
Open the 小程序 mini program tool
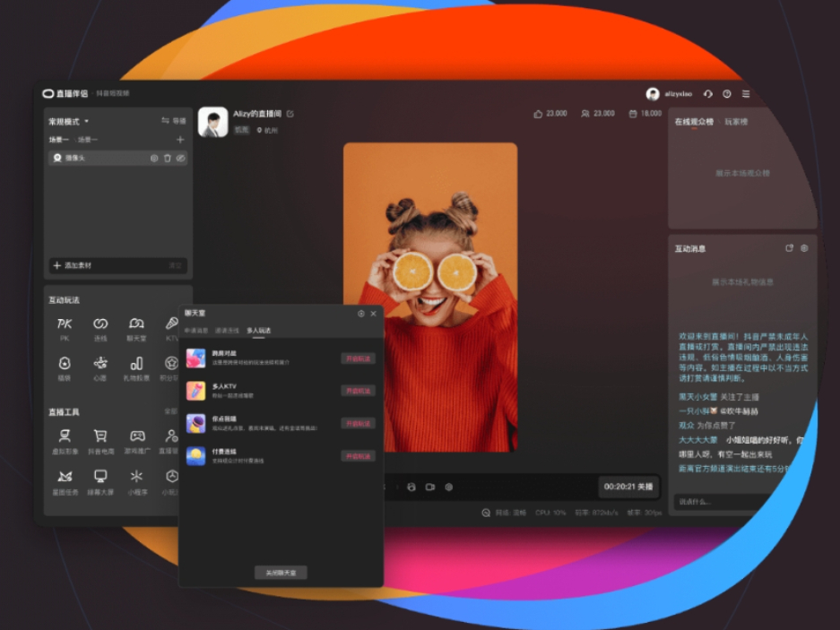137,482
